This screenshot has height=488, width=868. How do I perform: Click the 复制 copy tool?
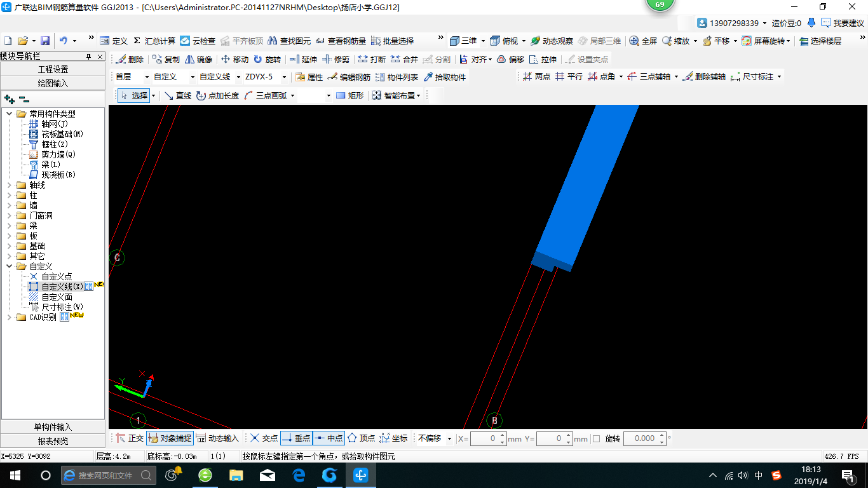click(166, 59)
